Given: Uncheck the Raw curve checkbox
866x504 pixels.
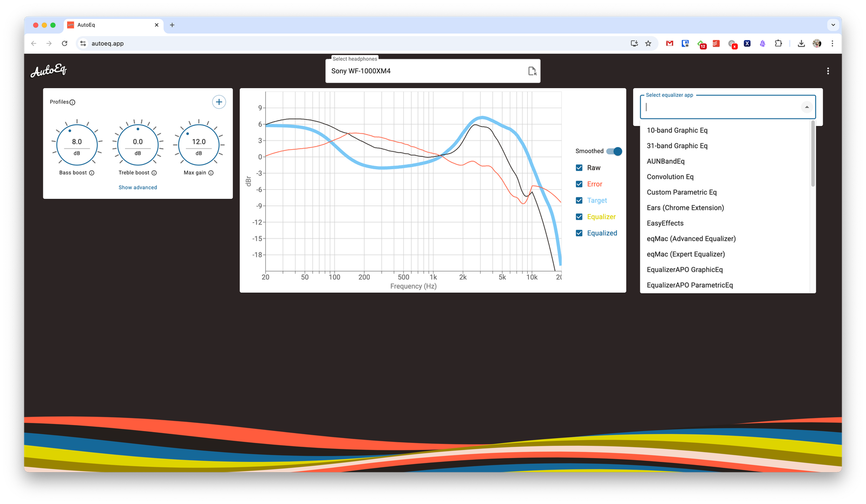Looking at the screenshot, I should (x=579, y=168).
